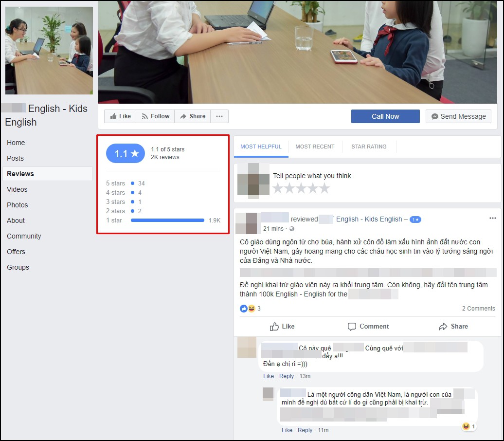The image size is (504, 441).
Task: Click the thumbs-up reaction icon below the review text
Action: [244, 308]
